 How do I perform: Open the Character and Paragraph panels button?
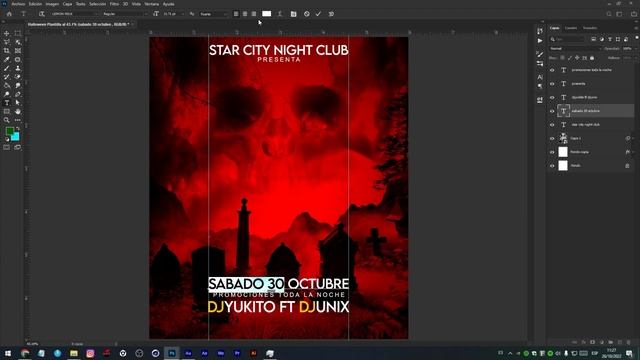[293, 14]
